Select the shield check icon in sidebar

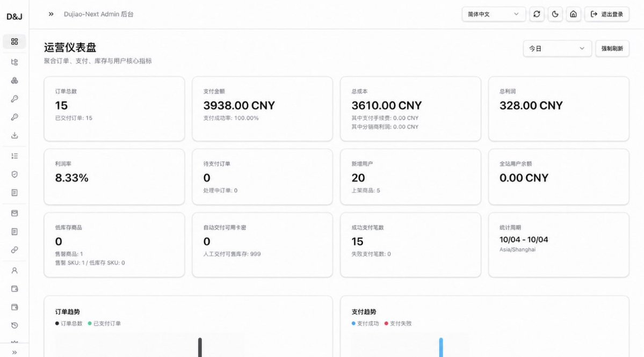coord(15,174)
